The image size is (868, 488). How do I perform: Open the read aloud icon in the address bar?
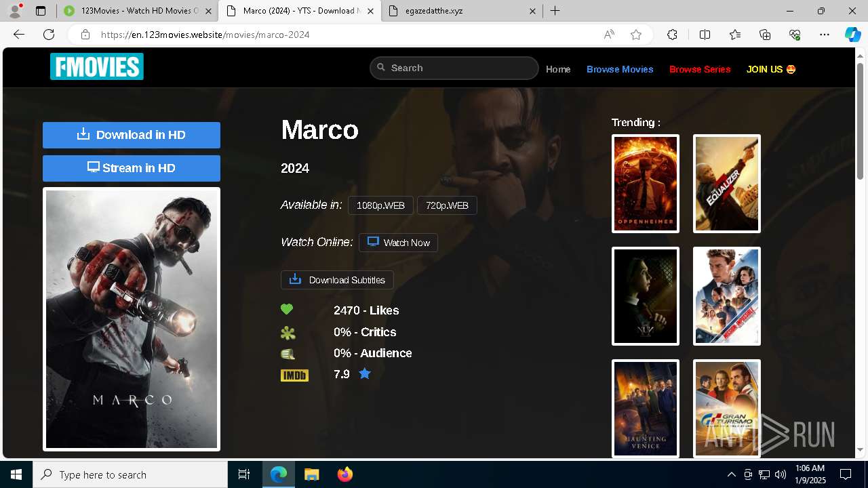point(609,35)
